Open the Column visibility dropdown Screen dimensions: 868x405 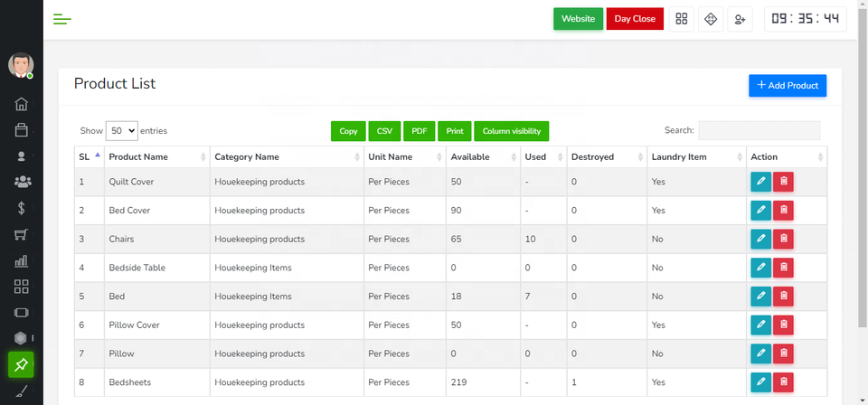[511, 131]
